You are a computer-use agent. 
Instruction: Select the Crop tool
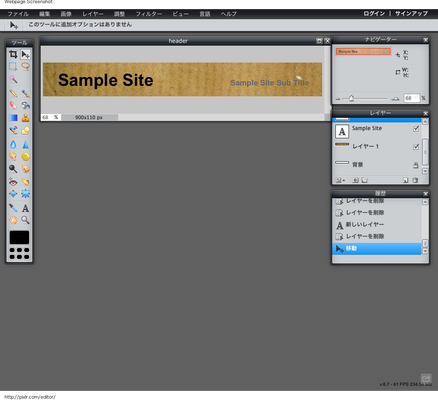click(13, 54)
